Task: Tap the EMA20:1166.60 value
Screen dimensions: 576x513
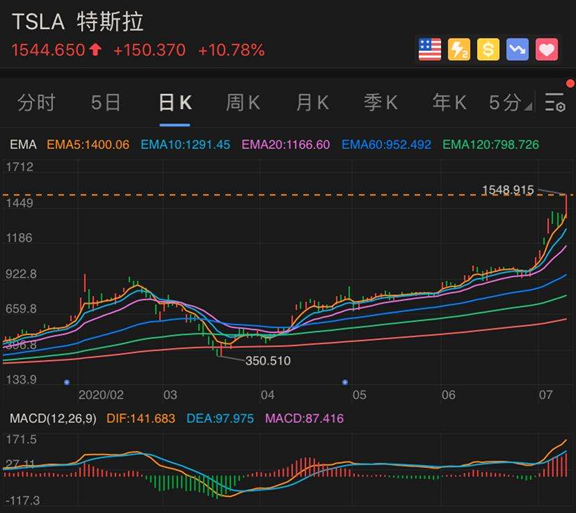Action: click(286, 144)
